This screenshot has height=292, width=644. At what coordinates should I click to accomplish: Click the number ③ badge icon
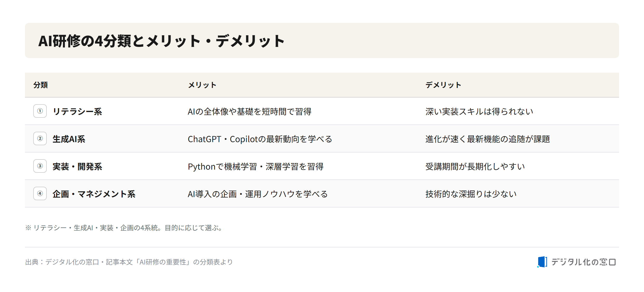(x=40, y=166)
